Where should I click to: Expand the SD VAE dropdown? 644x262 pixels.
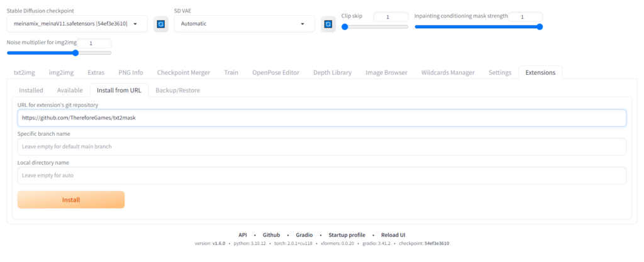[x=244, y=24]
